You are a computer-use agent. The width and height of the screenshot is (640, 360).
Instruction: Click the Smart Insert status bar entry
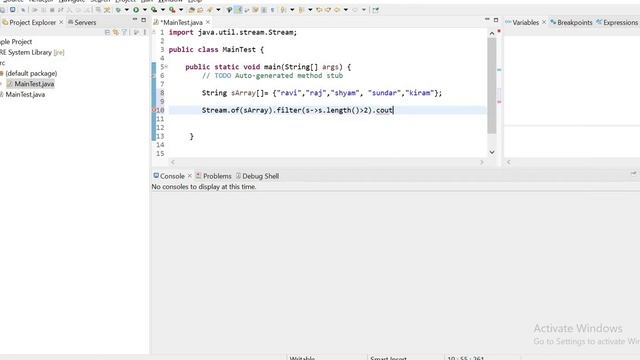[388, 358]
